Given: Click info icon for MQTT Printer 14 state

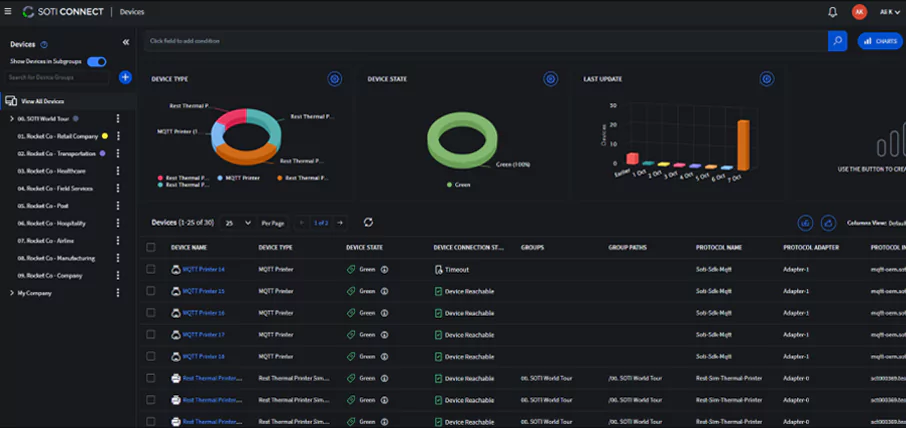Looking at the screenshot, I should 384,269.
